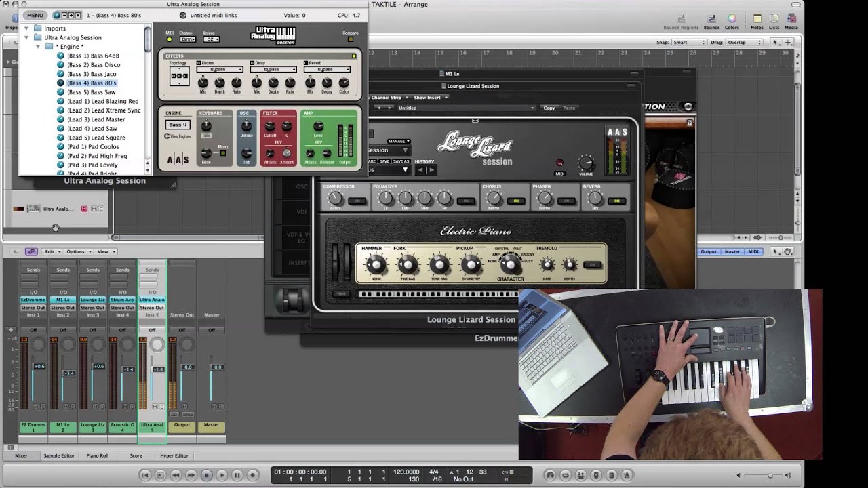This screenshot has width=868, height=488.
Task: Click the Lounge Lizard MANAGE button
Action: click(x=398, y=141)
